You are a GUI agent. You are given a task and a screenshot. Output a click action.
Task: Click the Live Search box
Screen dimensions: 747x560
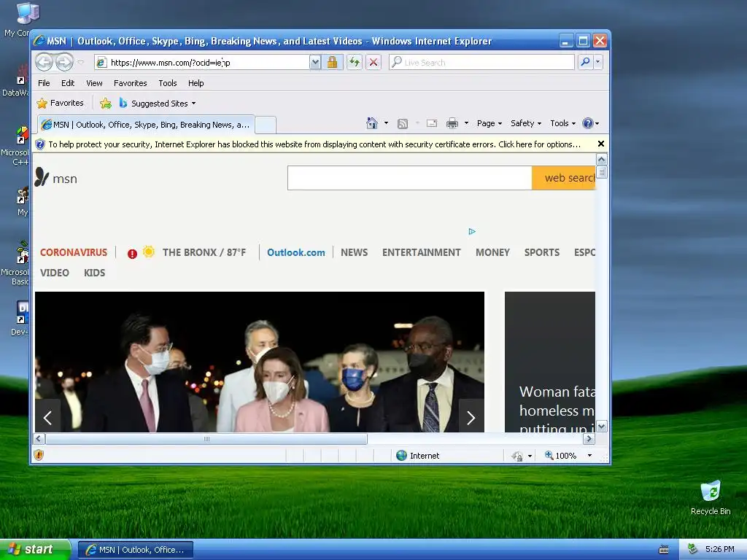(481, 63)
